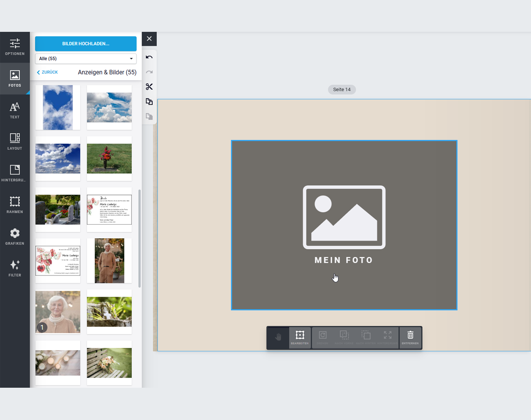Select the Text tool in sidebar
Image resolution: width=531 pixels, height=420 pixels.
click(x=15, y=111)
